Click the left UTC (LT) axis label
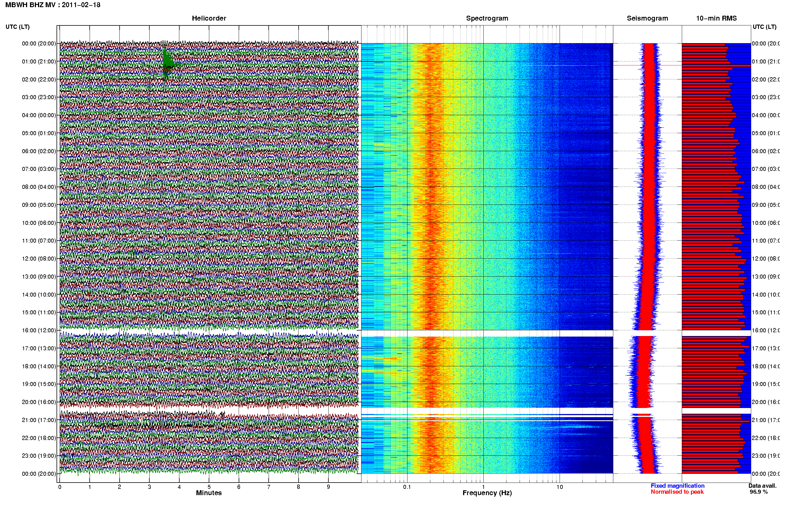812x508 pixels. pos(17,27)
